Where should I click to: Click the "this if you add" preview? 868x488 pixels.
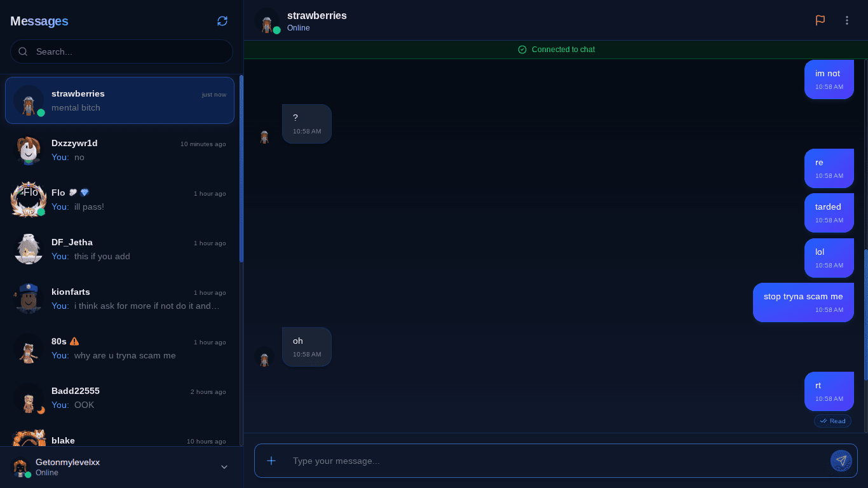click(x=102, y=256)
